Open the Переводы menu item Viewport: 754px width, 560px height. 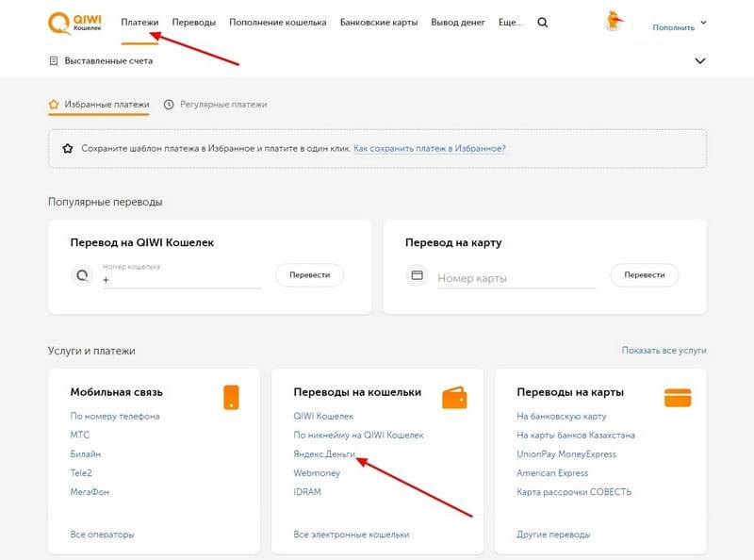pos(194,23)
